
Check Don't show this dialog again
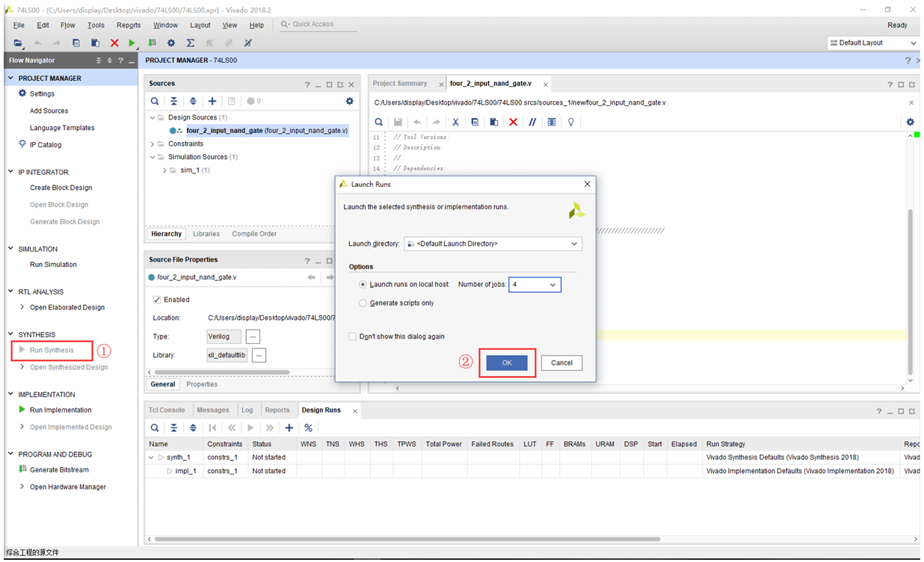(x=353, y=337)
